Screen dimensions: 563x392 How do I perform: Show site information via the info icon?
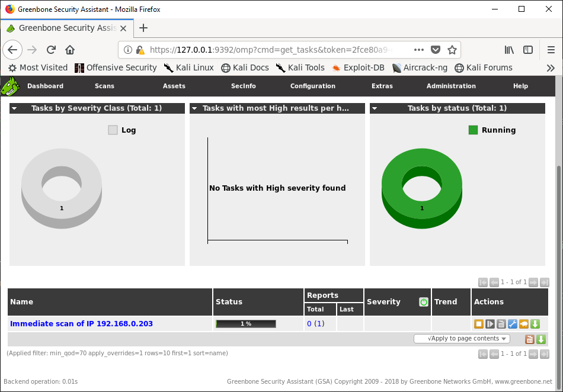128,50
